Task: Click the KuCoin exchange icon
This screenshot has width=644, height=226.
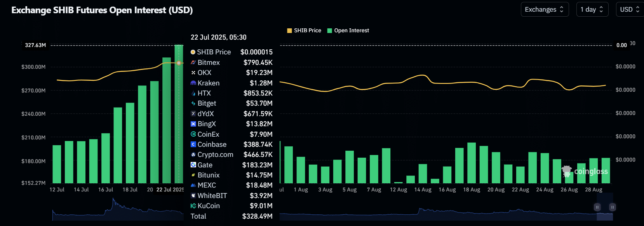Action: (x=193, y=206)
